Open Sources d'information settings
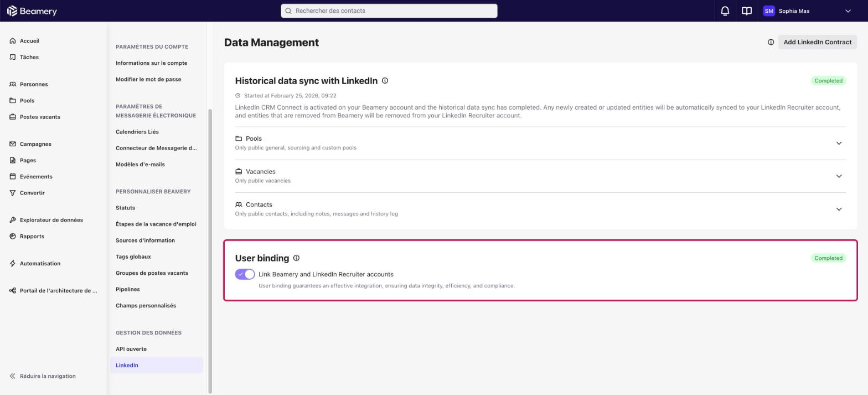The height and width of the screenshot is (395, 868). pos(145,240)
